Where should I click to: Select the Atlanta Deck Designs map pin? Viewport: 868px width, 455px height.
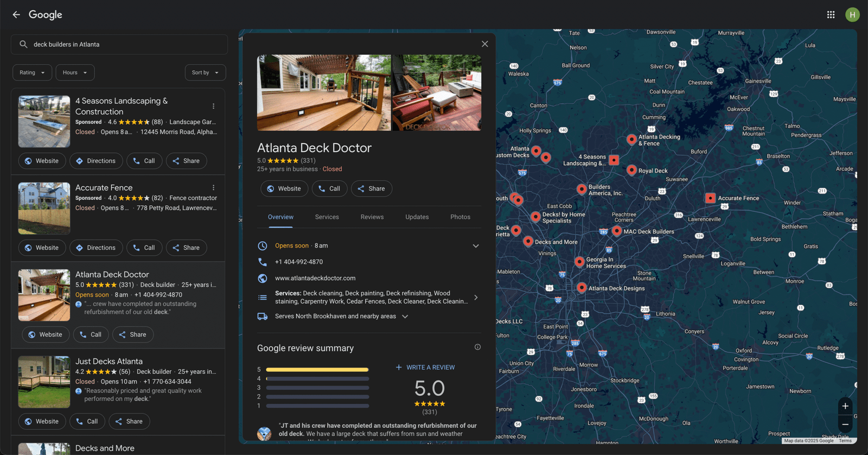click(582, 288)
